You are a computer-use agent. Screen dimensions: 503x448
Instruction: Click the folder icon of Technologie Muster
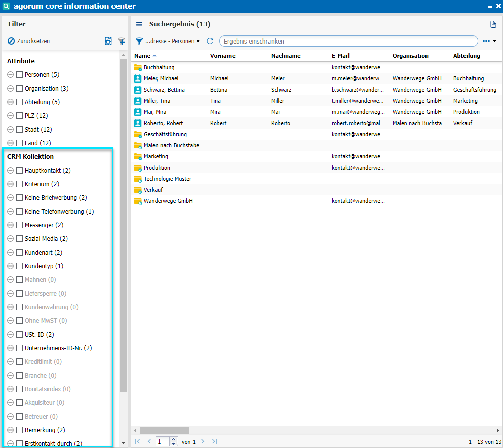[x=138, y=179]
